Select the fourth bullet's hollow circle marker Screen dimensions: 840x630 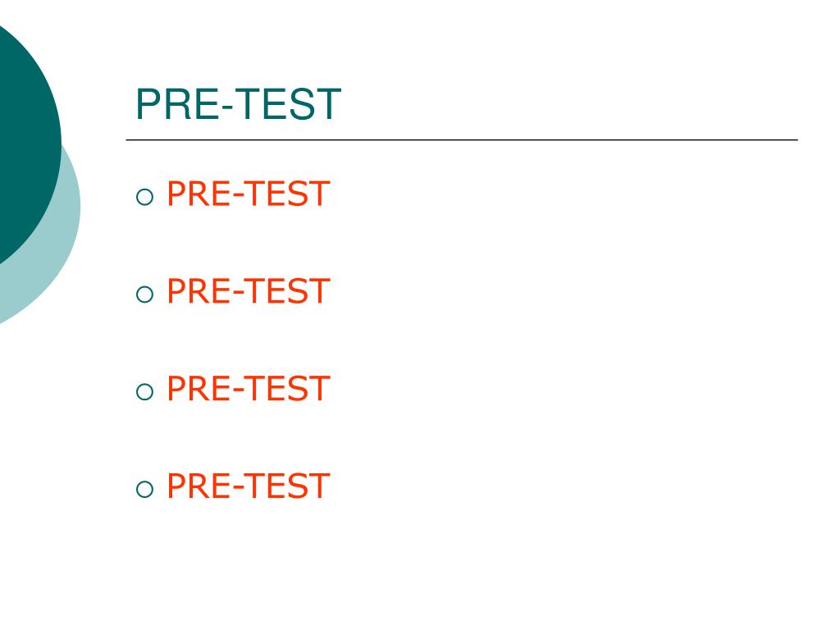144,489
